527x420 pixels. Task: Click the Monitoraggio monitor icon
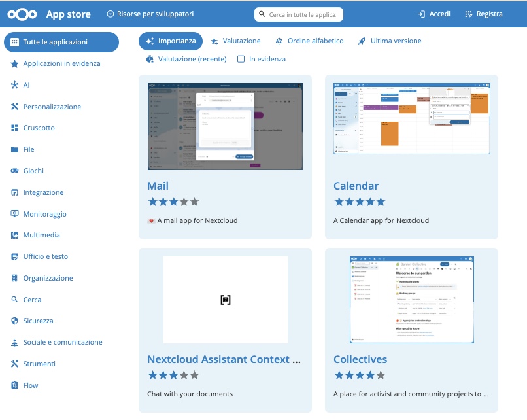pyautogui.click(x=14, y=214)
